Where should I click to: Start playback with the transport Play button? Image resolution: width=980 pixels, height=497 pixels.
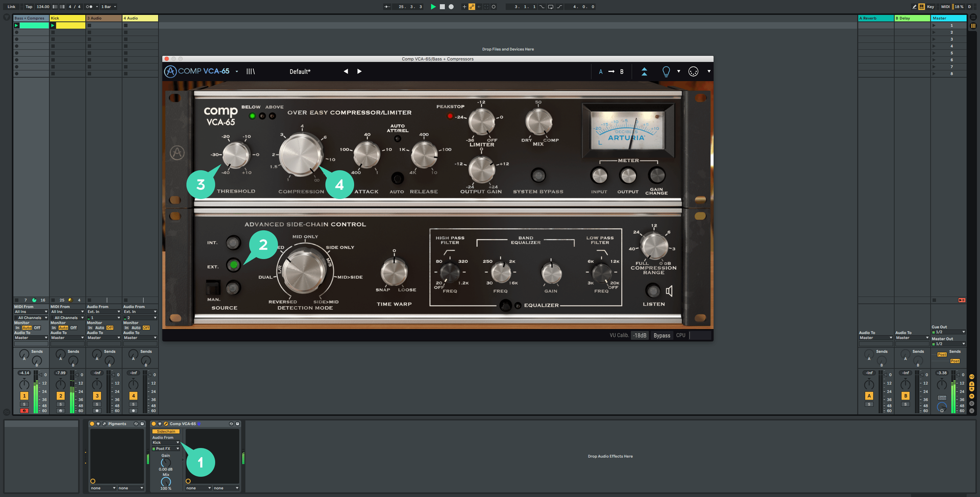[433, 7]
